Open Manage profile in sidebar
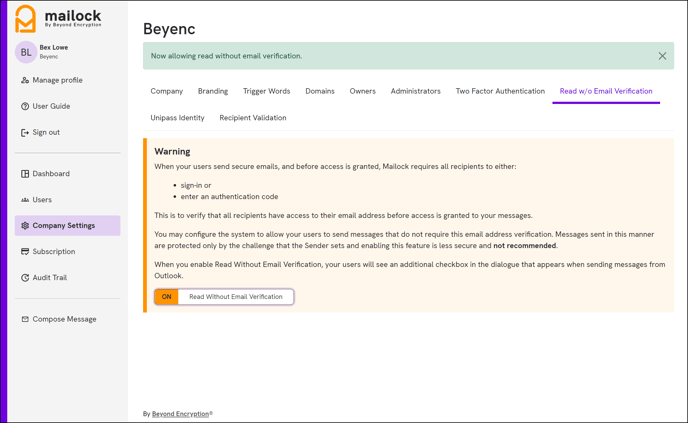Image resolution: width=688 pixels, height=423 pixels. [57, 80]
